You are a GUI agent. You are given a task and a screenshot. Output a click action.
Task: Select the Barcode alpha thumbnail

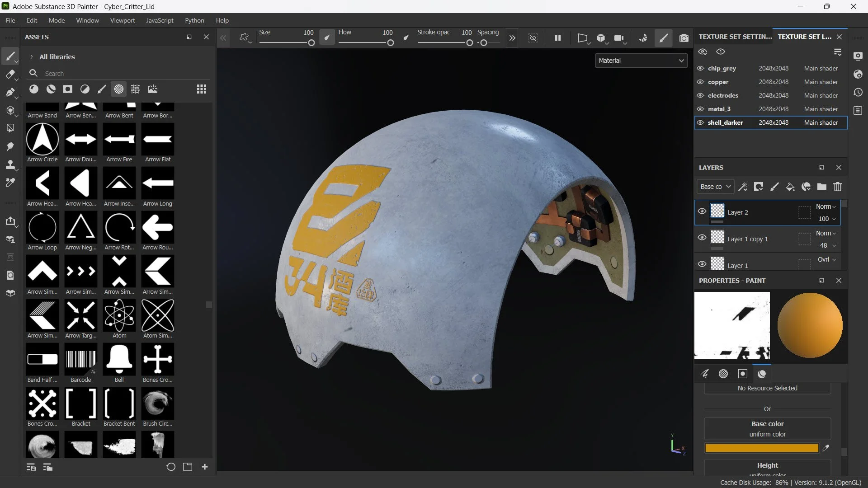tap(80, 360)
